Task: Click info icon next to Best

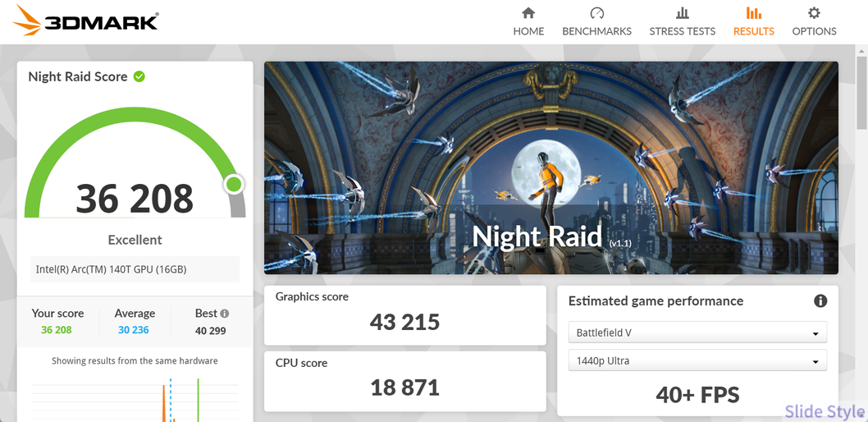Action: (x=224, y=314)
